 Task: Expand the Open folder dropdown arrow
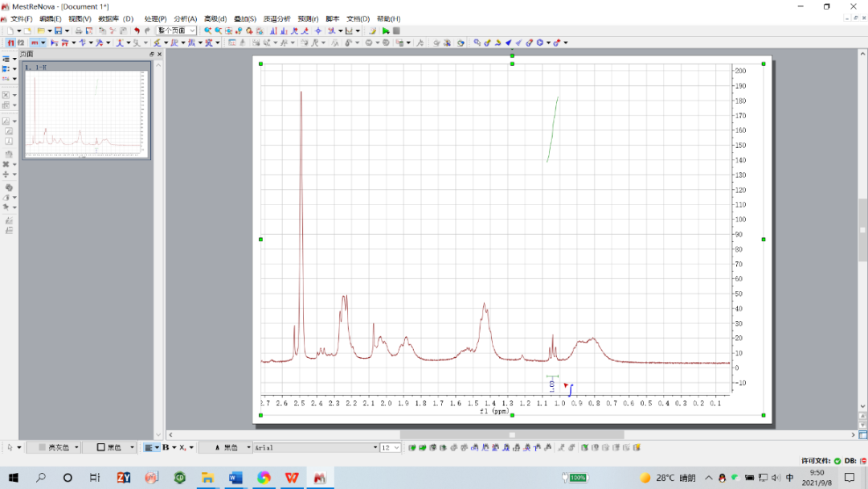point(50,31)
